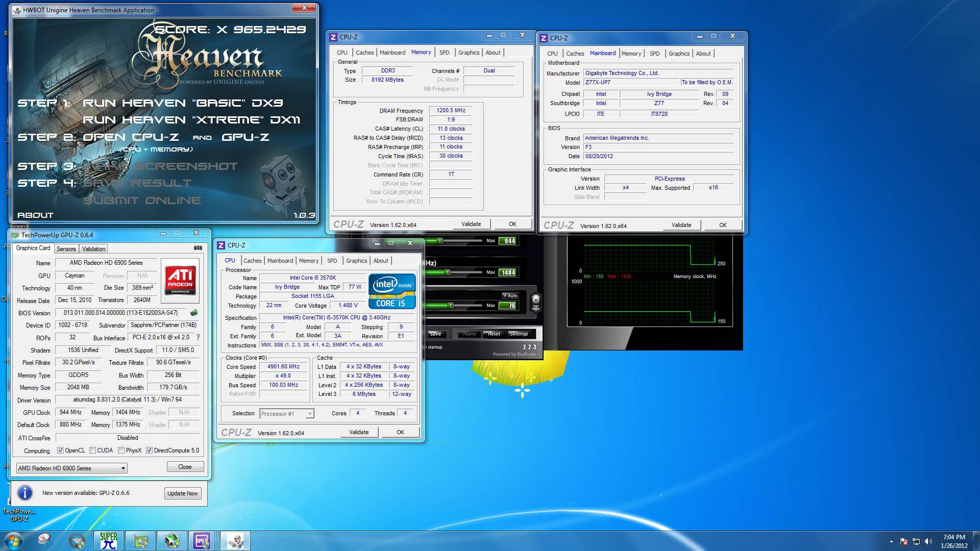Open the About tab in CPU-Z Memory window
This screenshot has width=980, height=551.
(493, 53)
